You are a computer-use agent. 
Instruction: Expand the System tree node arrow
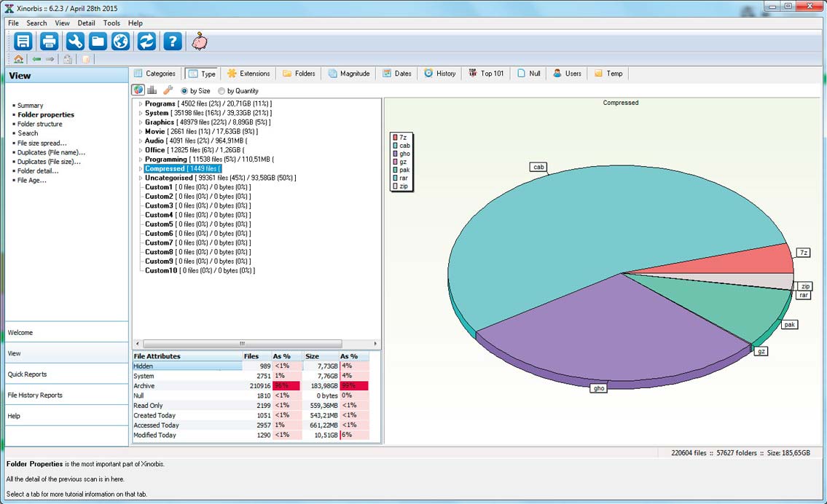tap(141, 114)
